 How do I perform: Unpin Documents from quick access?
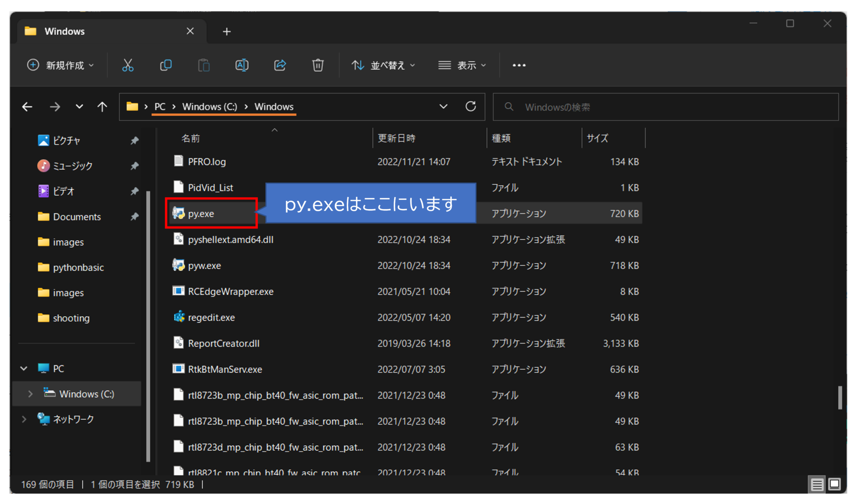pos(135,216)
